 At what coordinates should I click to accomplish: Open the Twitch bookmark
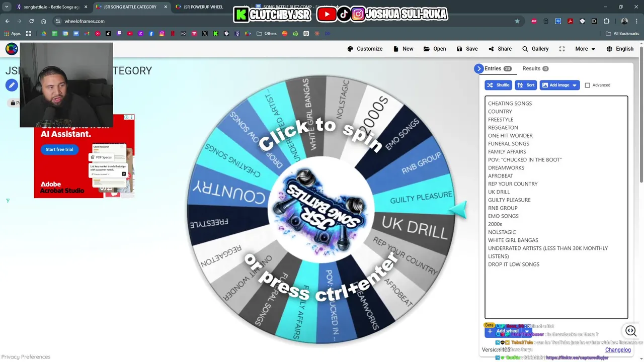[119, 34]
